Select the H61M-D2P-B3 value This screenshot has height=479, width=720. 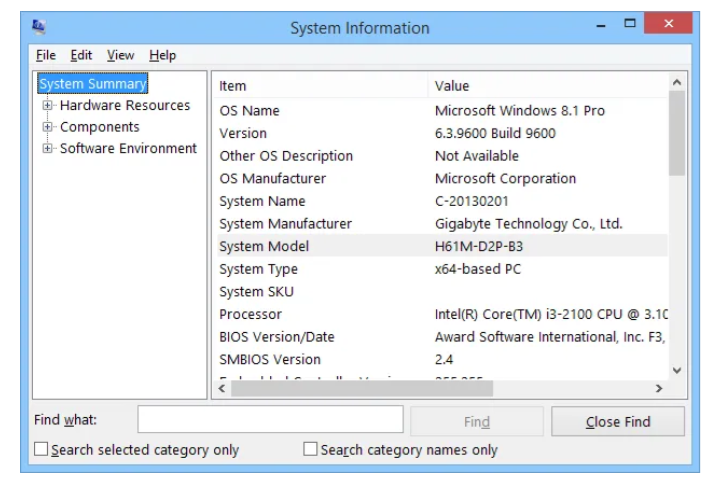(x=478, y=246)
